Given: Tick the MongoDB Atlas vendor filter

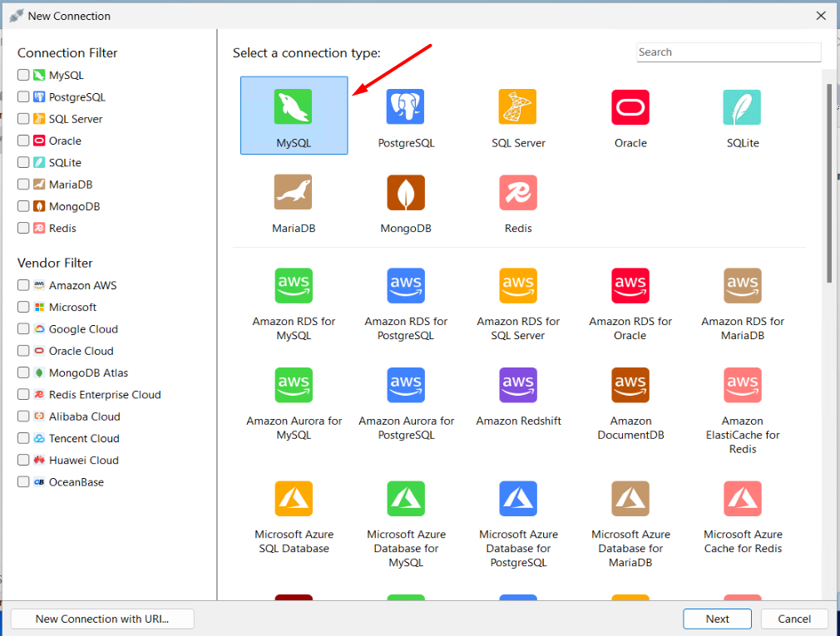Looking at the screenshot, I should (23, 372).
